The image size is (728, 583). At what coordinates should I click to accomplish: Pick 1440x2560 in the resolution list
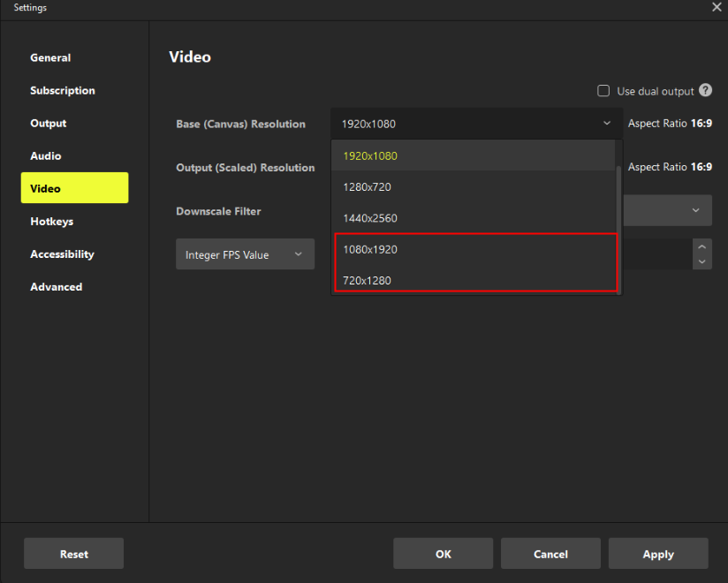tap(370, 218)
